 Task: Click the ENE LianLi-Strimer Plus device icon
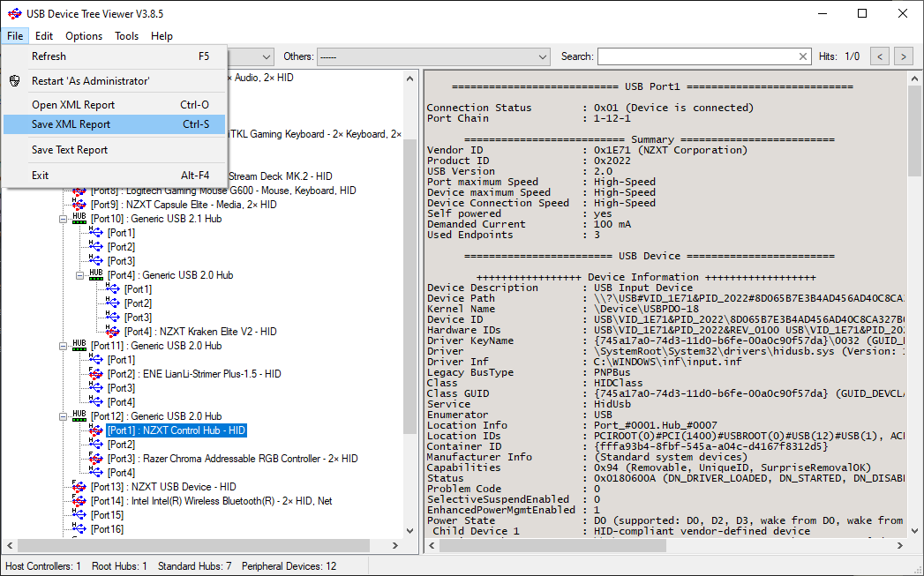click(96, 374)
